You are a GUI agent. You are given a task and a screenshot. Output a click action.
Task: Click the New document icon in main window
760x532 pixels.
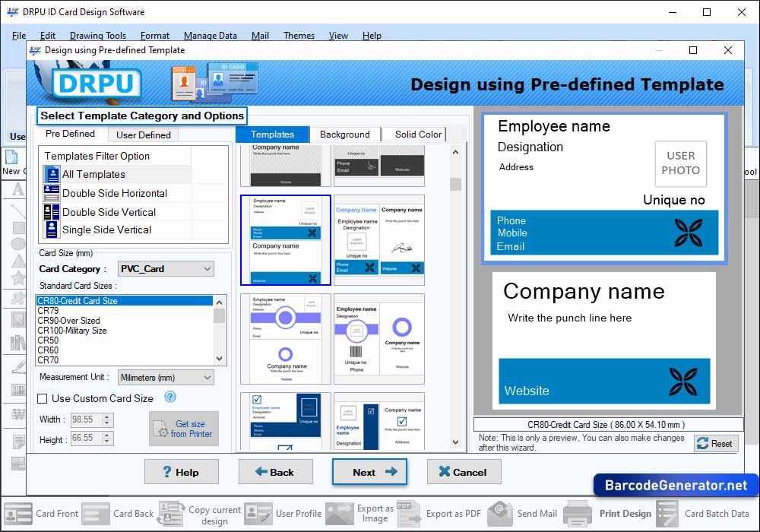(x=11, y=157)
